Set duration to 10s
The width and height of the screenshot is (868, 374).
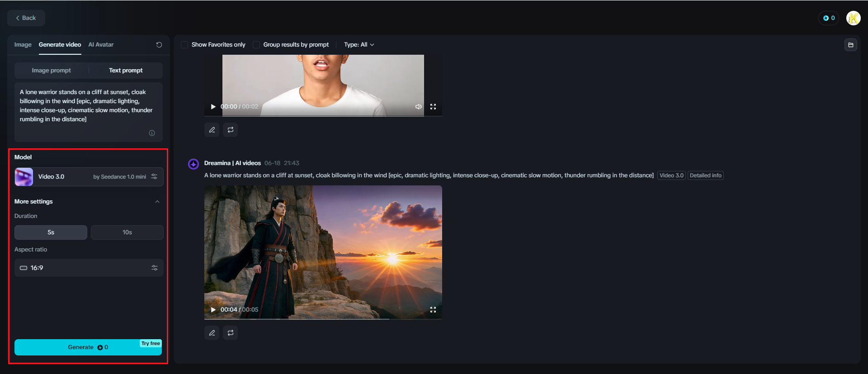127,232
